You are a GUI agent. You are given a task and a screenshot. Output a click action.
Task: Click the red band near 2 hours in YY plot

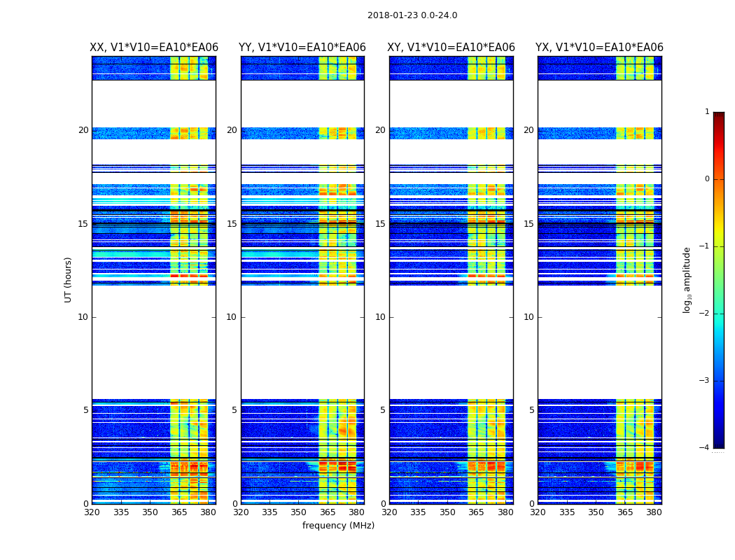337,467
